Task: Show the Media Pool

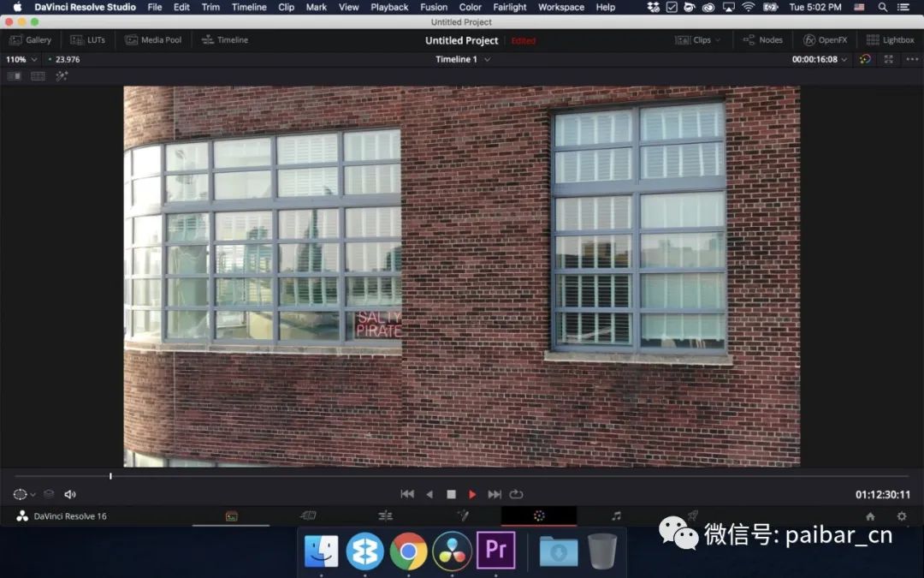Action: point(153,39)
